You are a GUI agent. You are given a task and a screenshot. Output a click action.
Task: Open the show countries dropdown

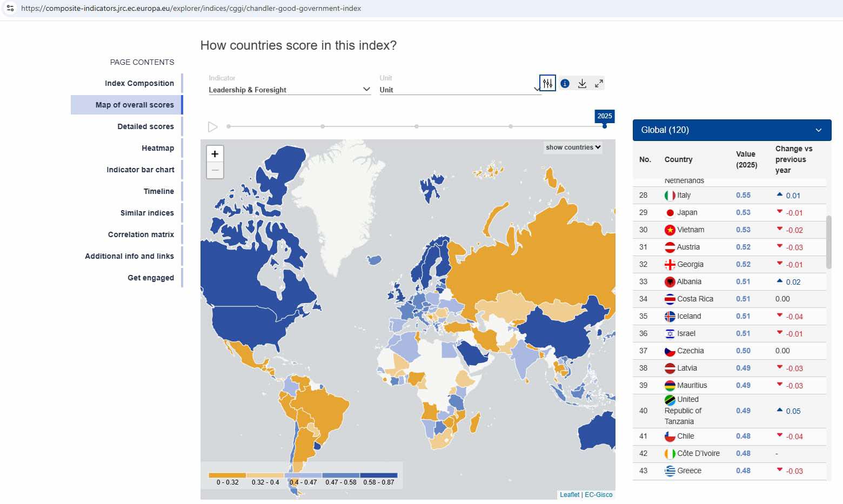click(573, 147)
